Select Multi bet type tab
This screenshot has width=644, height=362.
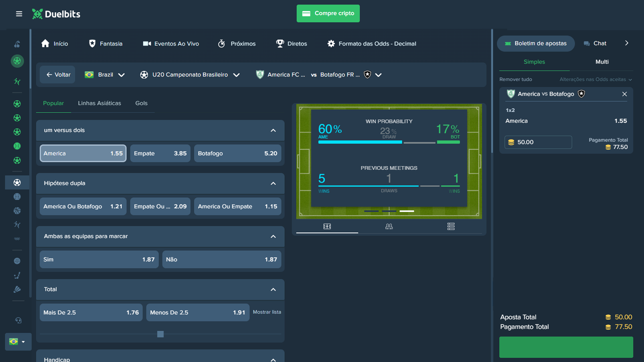tap(602, 62)
